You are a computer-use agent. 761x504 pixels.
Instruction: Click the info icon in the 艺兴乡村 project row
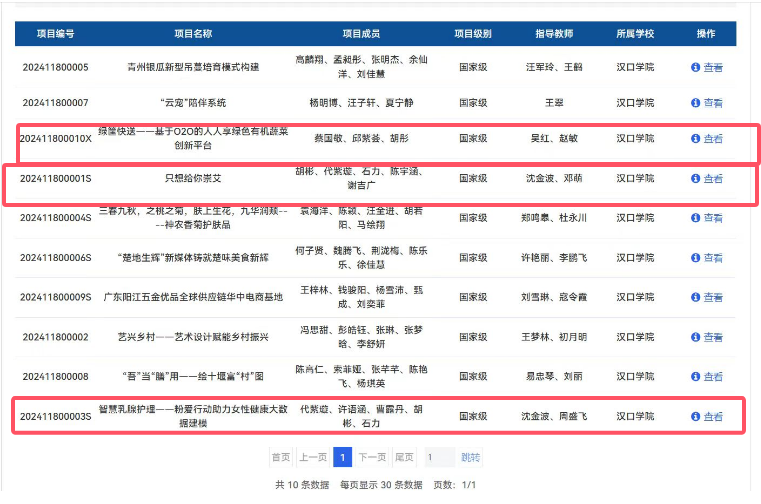[x=696, y=337]
